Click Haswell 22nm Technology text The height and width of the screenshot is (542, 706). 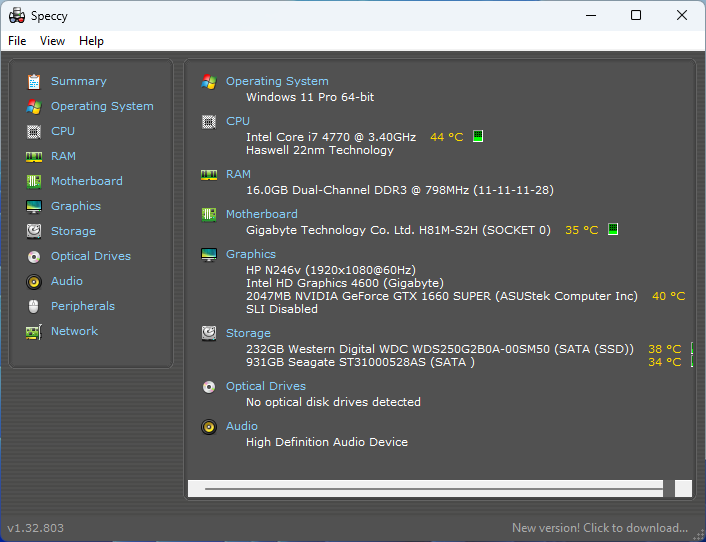coord(320,150)
